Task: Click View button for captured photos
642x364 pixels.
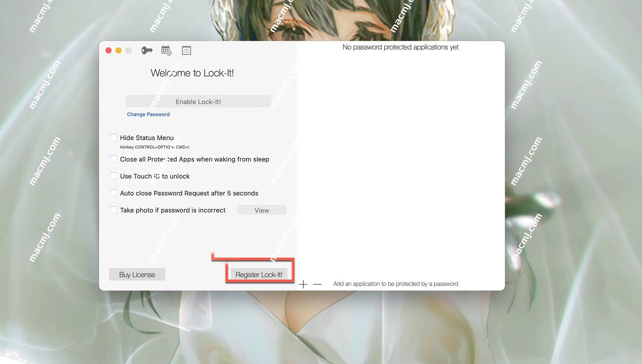Action: tap(262, 210)
